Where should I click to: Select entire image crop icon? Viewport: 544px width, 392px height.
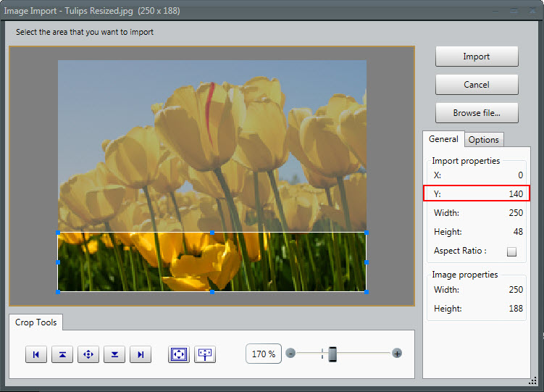179,354
